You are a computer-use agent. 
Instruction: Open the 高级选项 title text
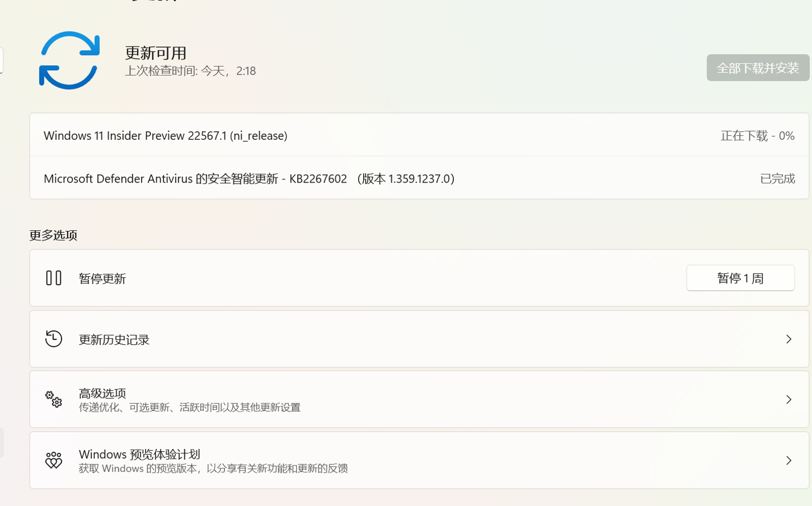[102, 393]
